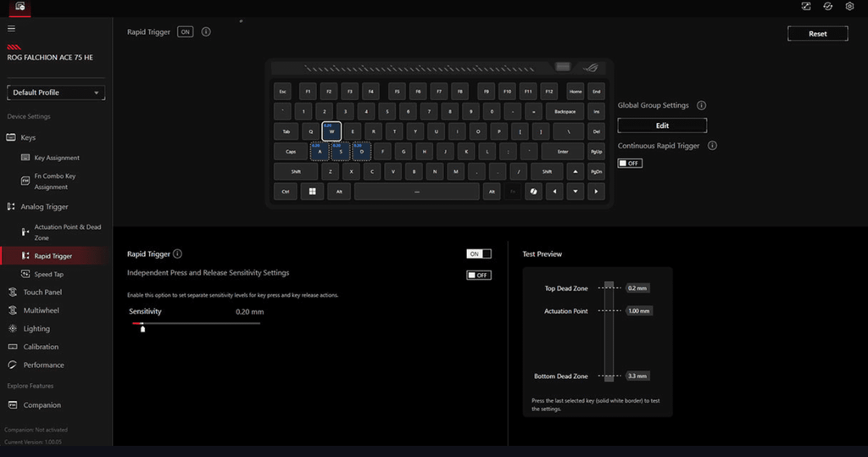Click the display switch icon top right
The width and height of the screenshot is (868, 457).
806,6
